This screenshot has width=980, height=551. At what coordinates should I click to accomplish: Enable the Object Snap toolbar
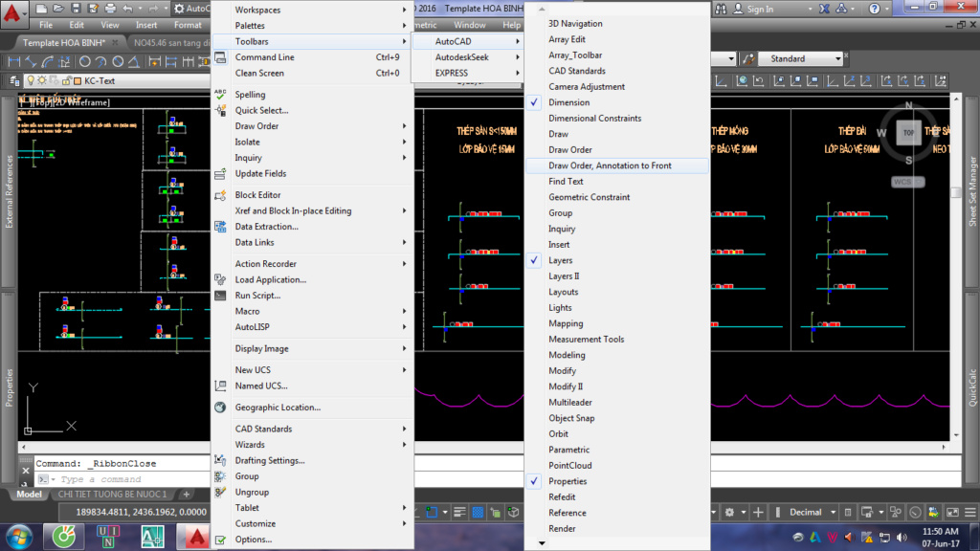point(617,418)
